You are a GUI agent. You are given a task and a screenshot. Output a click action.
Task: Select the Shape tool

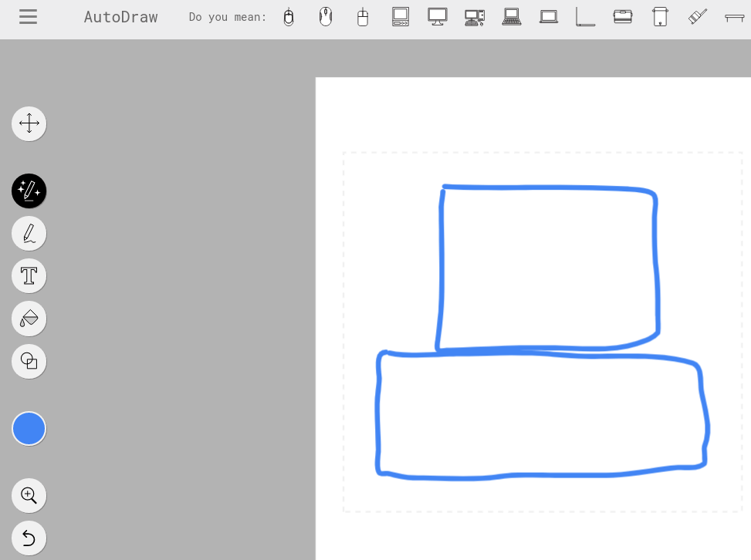pyautogui.click(x=29, y=361)
